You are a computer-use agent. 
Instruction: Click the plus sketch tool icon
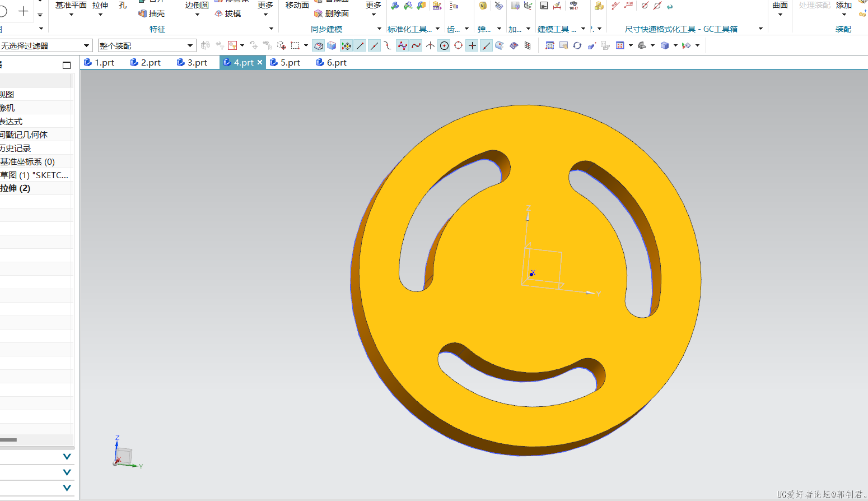(23, 11)
